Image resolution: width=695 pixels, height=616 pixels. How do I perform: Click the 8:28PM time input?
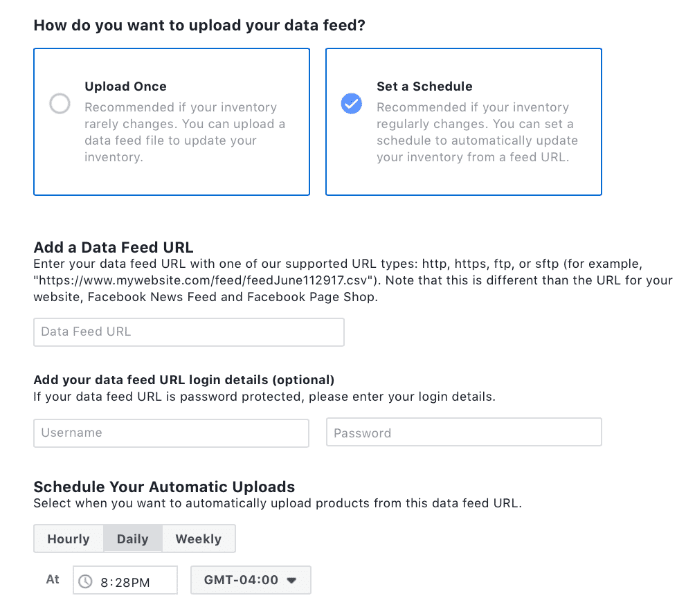125,580
